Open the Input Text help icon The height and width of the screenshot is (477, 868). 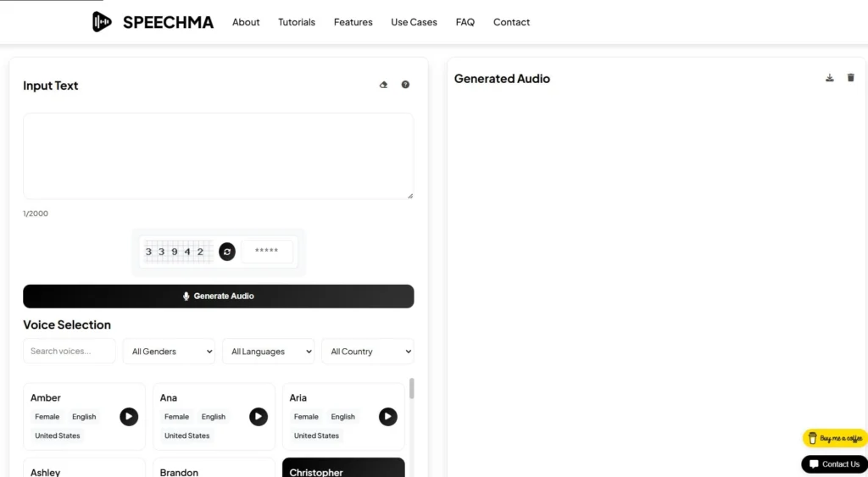coord(405,85)
